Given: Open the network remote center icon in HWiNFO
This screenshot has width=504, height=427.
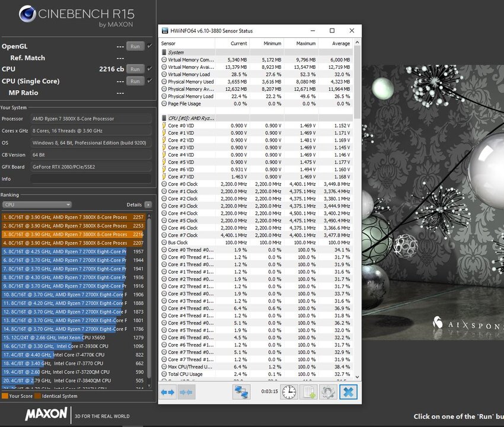Looking at the screenshot, I should pyautogui.click(x=241, y=392).
